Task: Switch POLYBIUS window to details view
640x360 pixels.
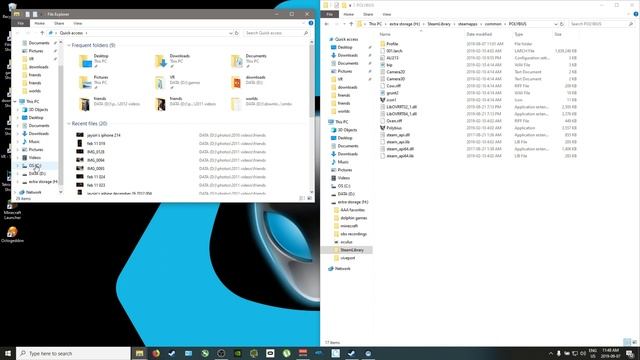Action: (x=627, y=342)
